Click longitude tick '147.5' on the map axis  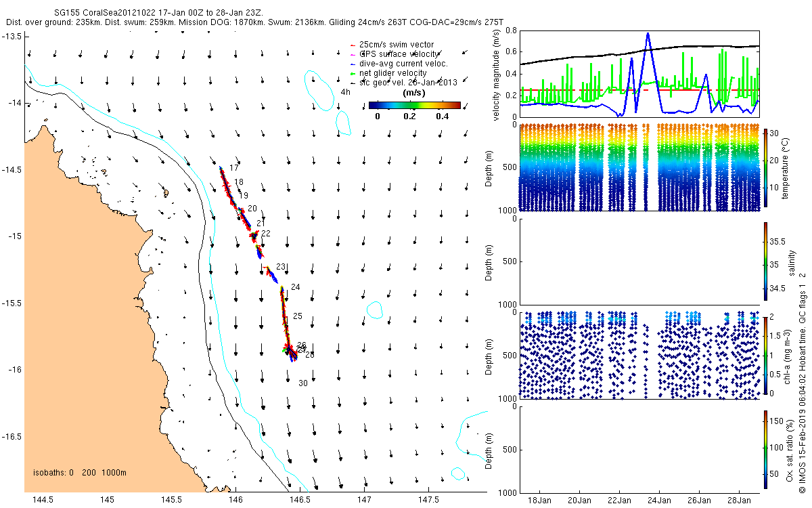point(428,500)
